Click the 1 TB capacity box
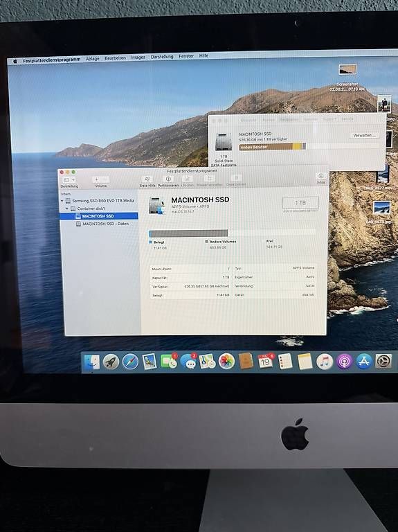 pos(300,203)
